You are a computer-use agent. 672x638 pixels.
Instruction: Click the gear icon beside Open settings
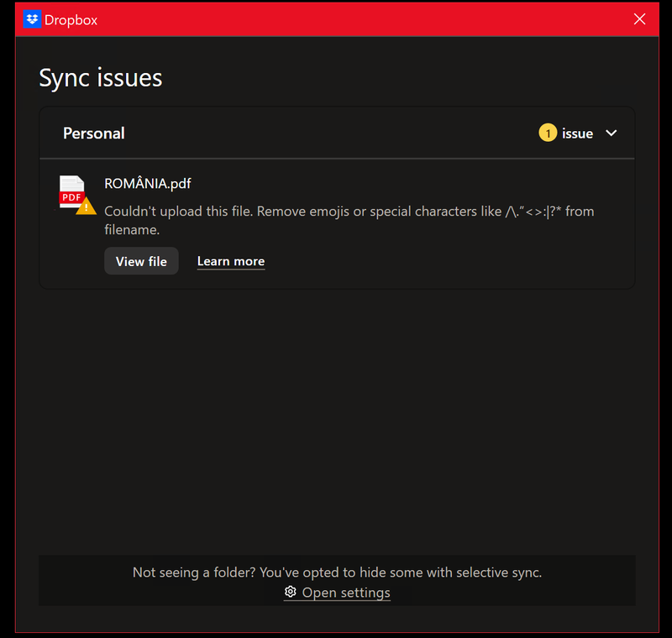tap(291, 592)
